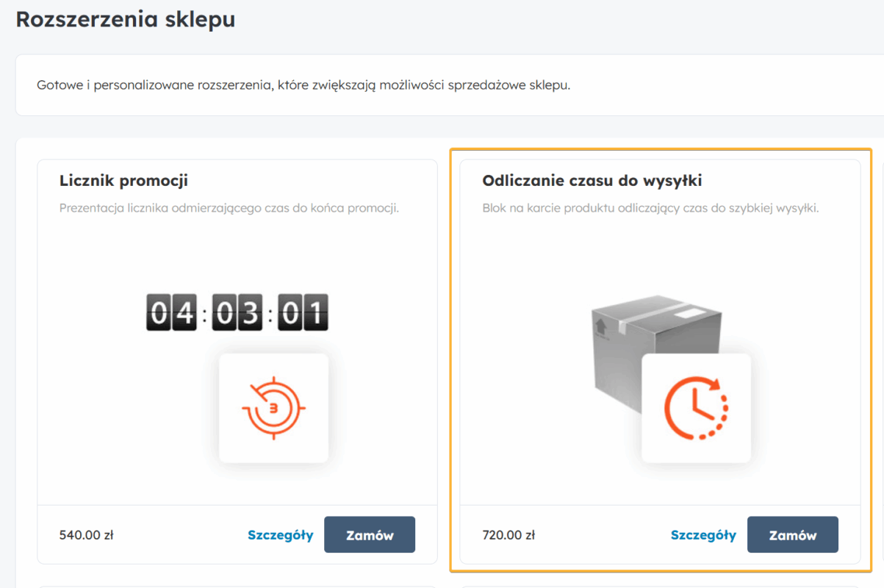Screen dimensions: 884x588
Task: Click the "Rozszerzenia sklepu" page heading
Action: [125, 19]
